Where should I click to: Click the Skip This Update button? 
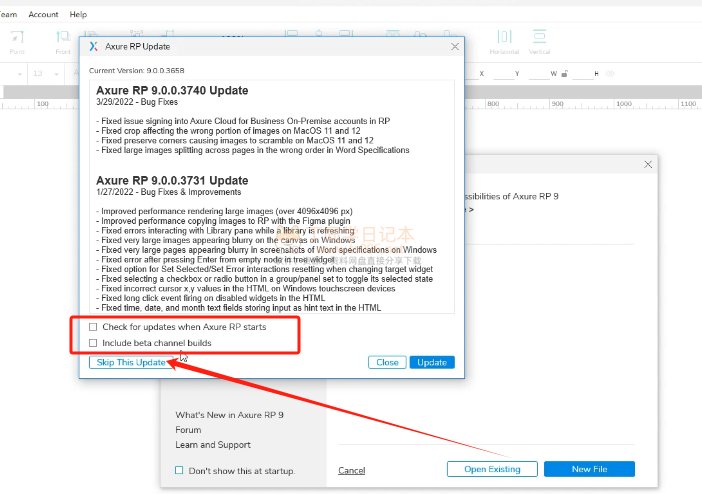pos(131,362)
